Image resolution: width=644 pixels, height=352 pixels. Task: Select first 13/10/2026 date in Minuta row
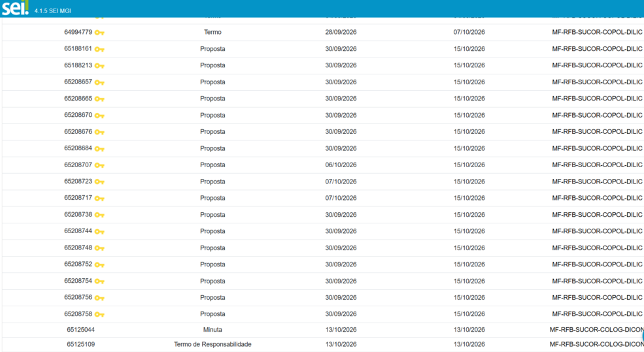(x=341, y=329)
